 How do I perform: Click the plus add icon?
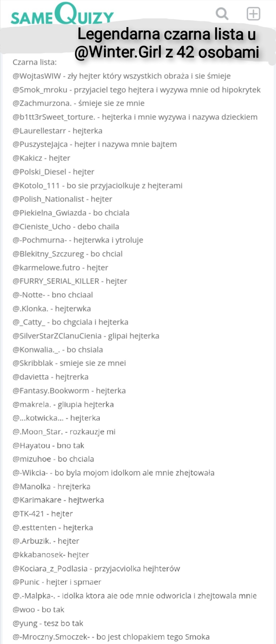(x=253, y=14)
